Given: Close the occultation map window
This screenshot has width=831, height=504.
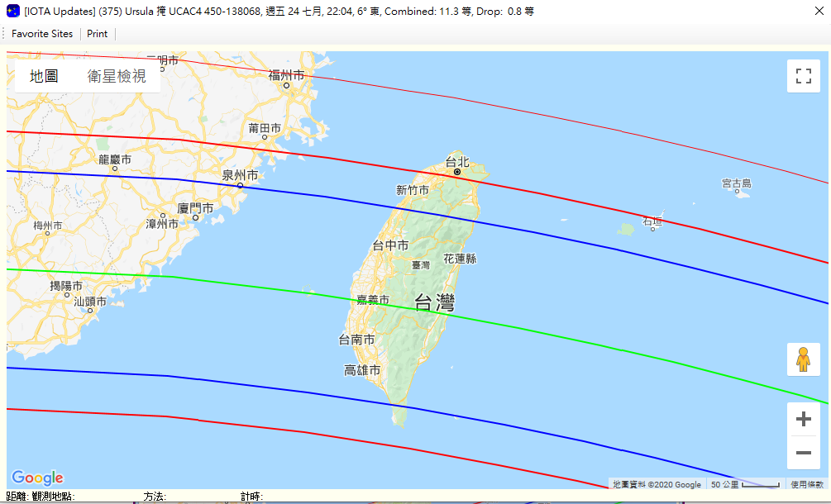Looking at the screenshot, I should 819,11.
